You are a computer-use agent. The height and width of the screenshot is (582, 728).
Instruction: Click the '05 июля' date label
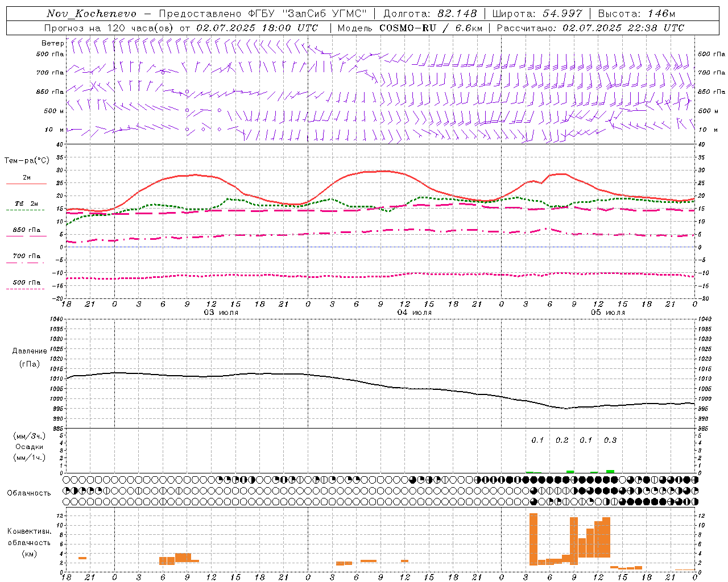point(608,313)
